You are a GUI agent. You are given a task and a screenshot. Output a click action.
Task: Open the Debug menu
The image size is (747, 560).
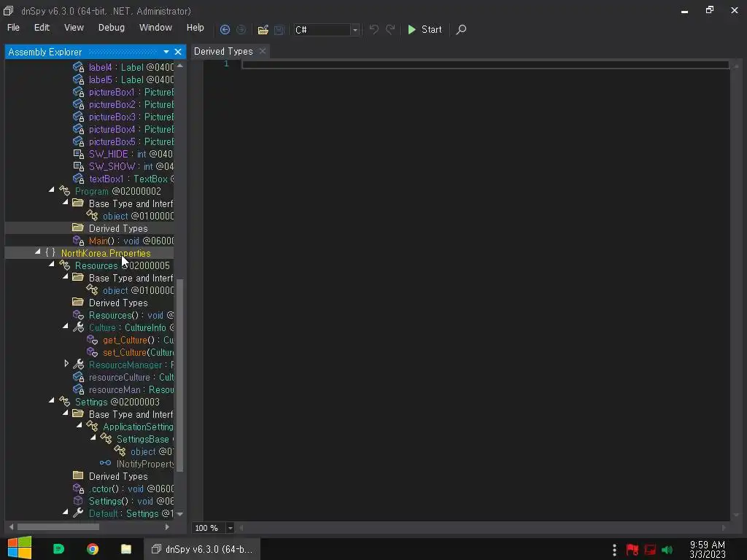pos(112,28)
